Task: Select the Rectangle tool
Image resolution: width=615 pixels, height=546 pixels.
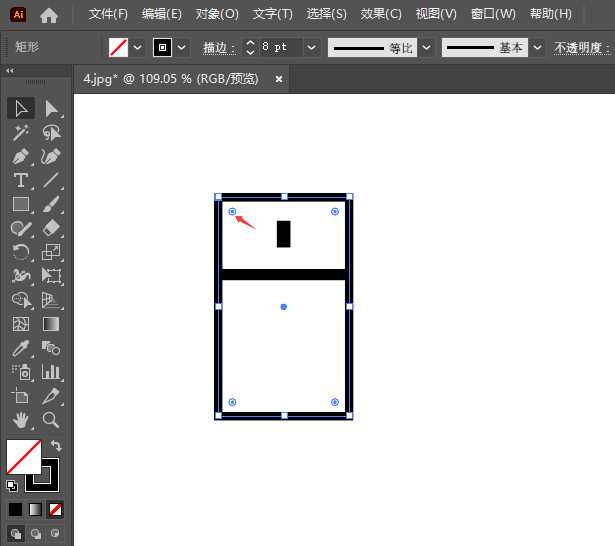Action: tap(21, 204)
